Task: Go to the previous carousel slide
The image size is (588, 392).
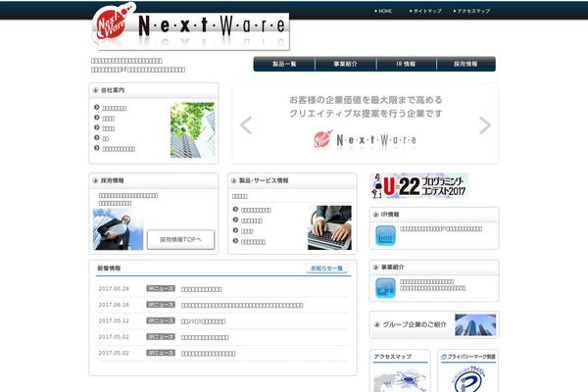Action: click(x=246, y=125)
